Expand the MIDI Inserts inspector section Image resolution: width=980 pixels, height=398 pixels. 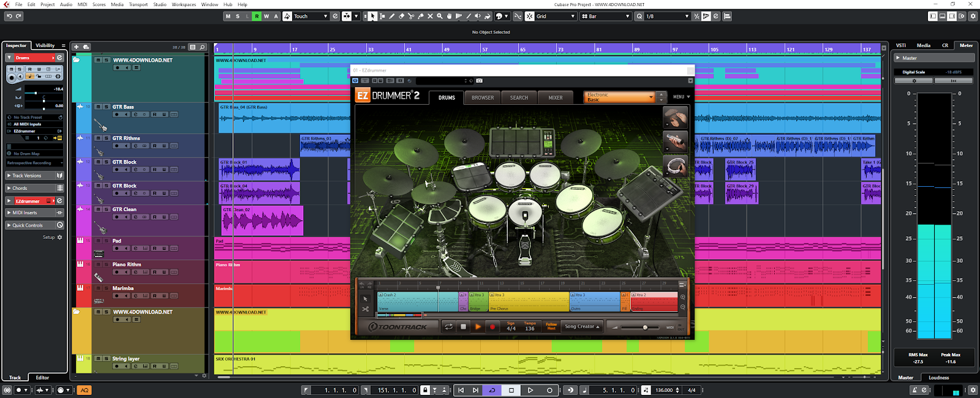(x=35, y=213)
